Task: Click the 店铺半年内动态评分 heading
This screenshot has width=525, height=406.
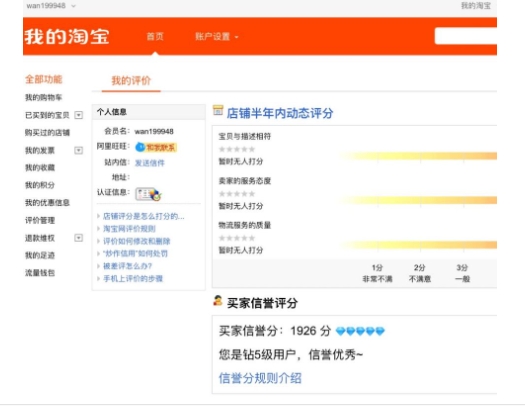Action: (x=280, y=113)
